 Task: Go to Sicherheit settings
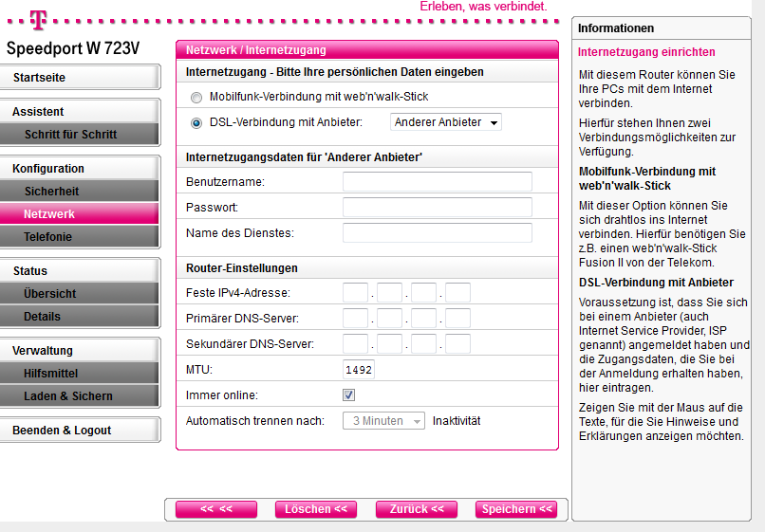tap(79, 192)
